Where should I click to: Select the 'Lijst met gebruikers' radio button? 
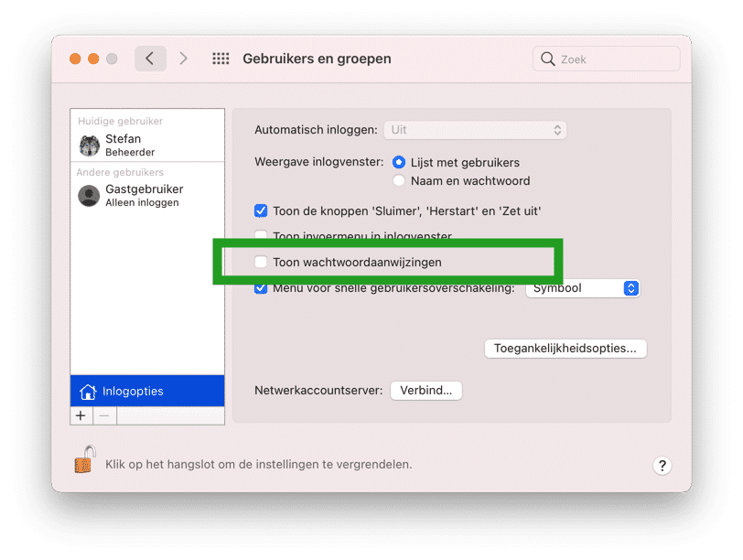399,163
